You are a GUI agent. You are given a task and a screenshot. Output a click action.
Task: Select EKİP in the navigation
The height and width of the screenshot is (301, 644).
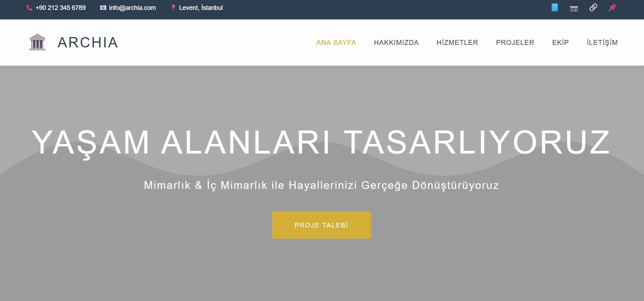[560, 42]
